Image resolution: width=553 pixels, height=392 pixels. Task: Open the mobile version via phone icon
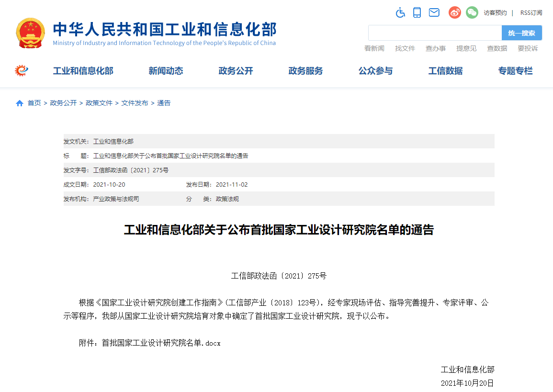(x=417, y=13)
